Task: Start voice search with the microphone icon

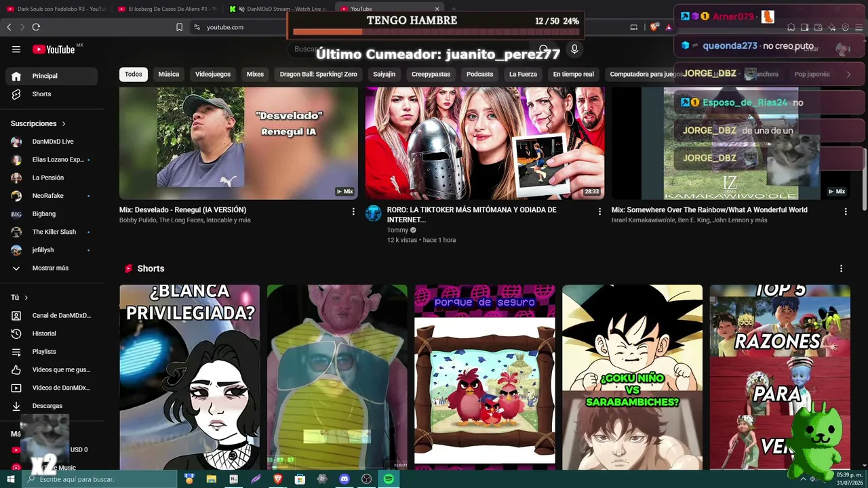Action: [x=574, y=49]
